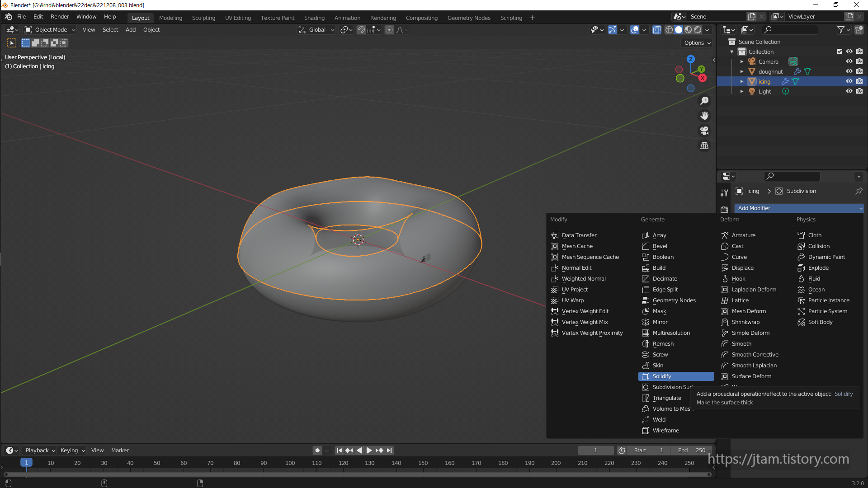This screenshot has height=488, width=868.
Task: Click play animation button in timeline
Action: coord(369,450)
